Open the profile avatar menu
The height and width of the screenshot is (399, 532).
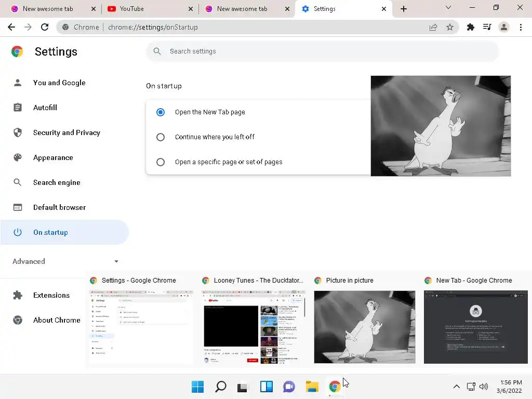(504, 27)
